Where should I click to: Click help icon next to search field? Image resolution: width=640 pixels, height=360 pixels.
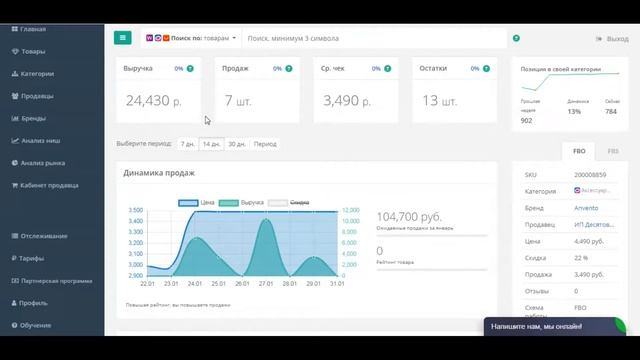[516, 38]
